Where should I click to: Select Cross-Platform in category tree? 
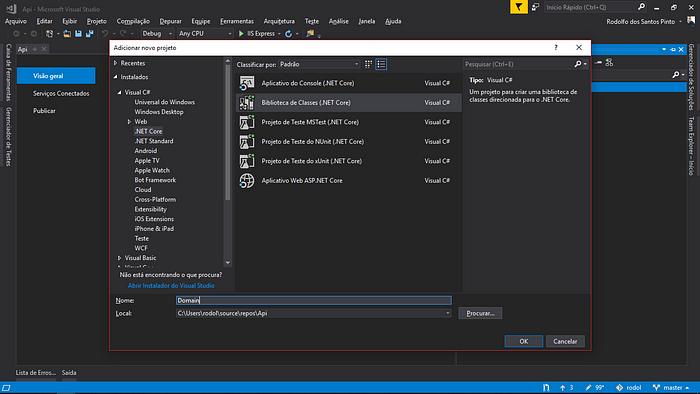155,199
